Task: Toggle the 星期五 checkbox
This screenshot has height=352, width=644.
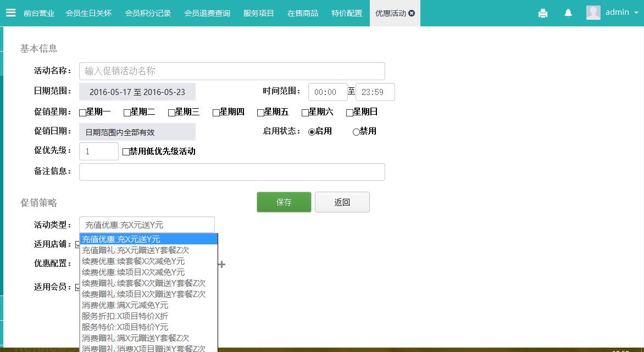Action: tap(260, 113)
